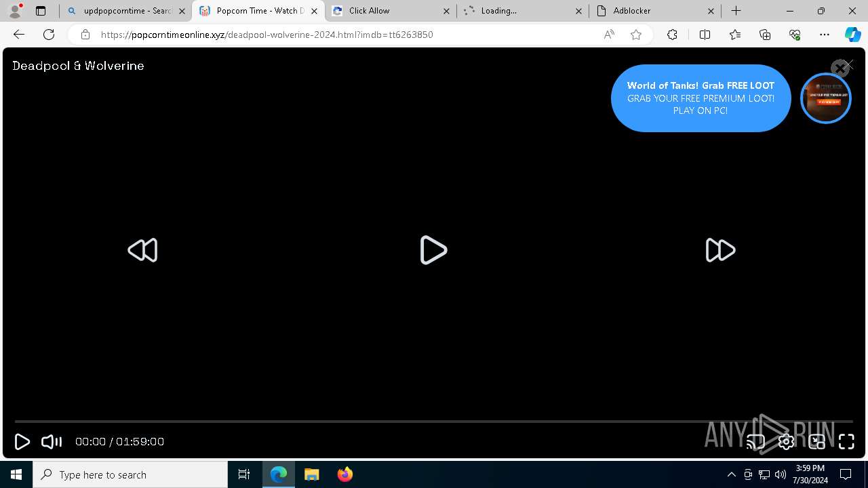Open browser Extensions menu

point(672,35)
